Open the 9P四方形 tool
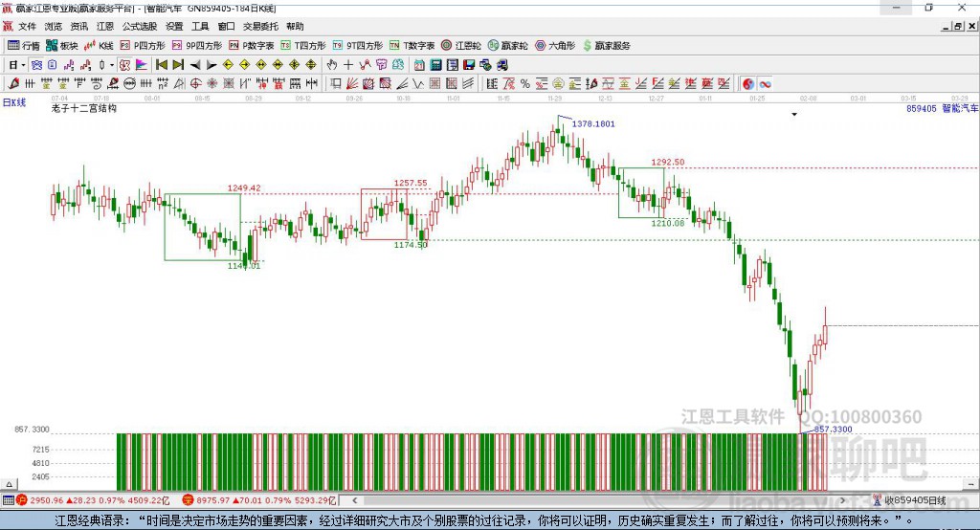Screen dimensions: 980x530 coord(197,46)
